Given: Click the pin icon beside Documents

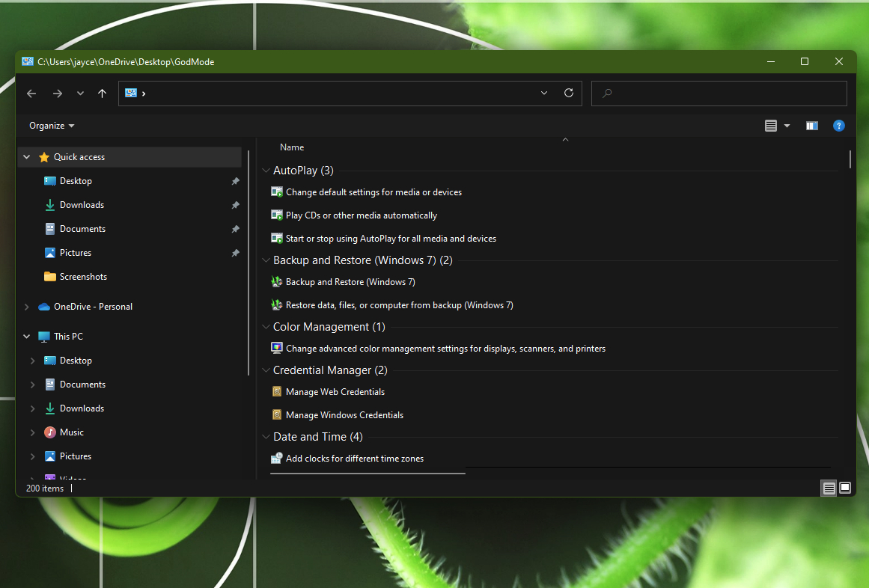Looking at the screenshot, I should 236,229.
